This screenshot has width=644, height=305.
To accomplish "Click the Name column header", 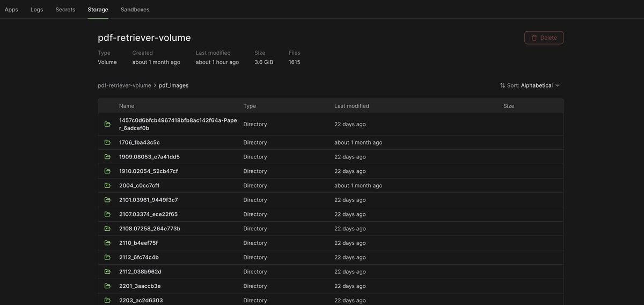I will 127,106.
